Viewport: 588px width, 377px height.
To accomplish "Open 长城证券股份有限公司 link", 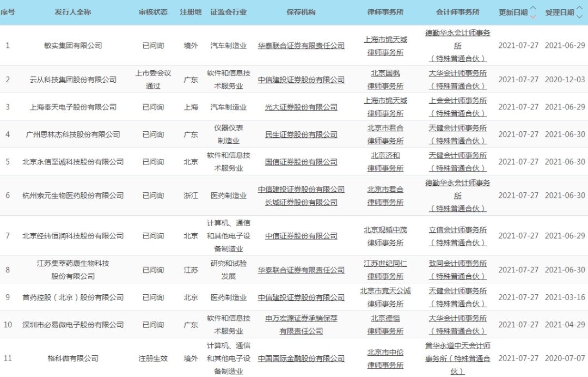I will click(x=301, y=203).
